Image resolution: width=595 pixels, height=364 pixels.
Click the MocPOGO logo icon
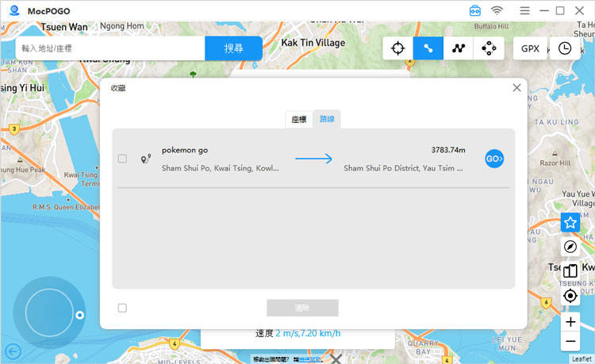pos(14,10)
